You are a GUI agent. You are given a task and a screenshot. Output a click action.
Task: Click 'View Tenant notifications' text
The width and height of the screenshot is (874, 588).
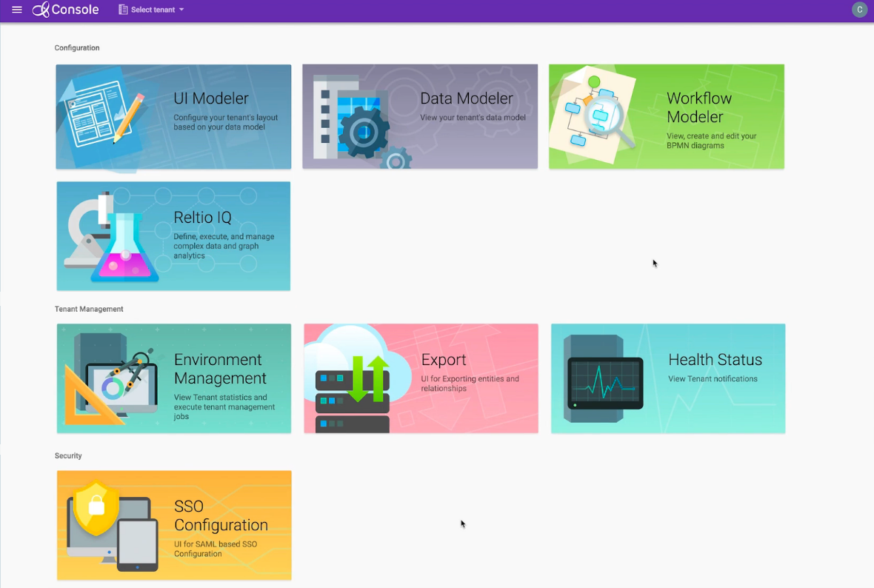coord(713,379)
